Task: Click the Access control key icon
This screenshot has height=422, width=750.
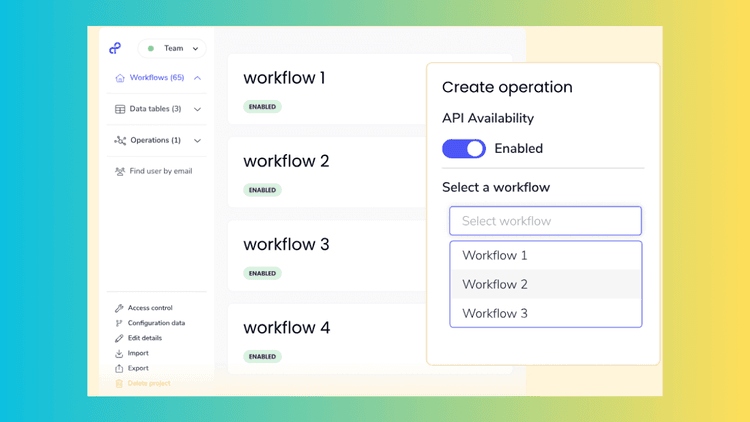Action: [119, 308]
